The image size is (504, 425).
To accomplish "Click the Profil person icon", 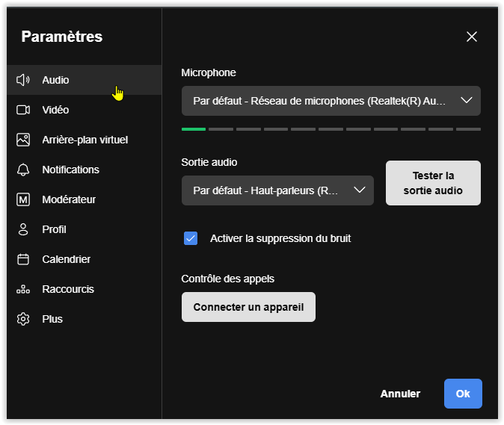I will tap(23, 229).
